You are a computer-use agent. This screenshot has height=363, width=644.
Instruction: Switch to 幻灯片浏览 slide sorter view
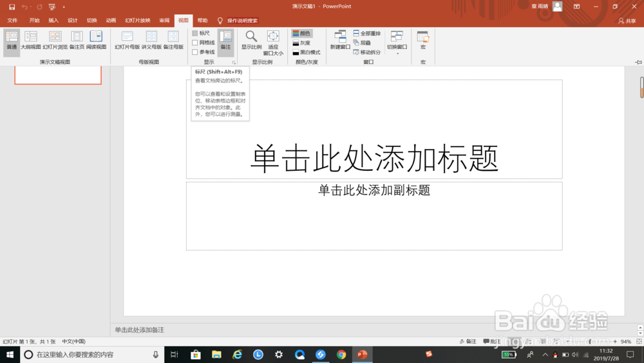55,40
